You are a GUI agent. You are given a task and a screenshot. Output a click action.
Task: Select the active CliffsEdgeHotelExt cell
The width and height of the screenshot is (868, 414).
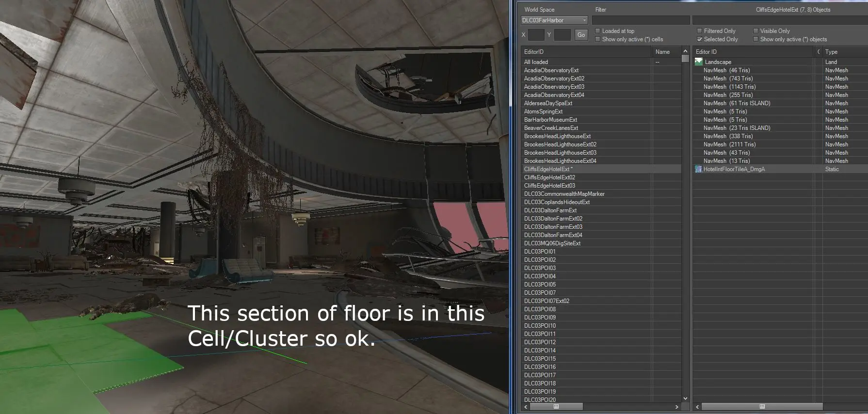601,169
